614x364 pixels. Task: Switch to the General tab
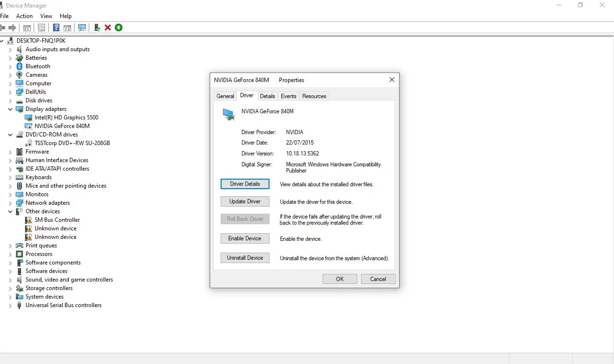point(225,96)
